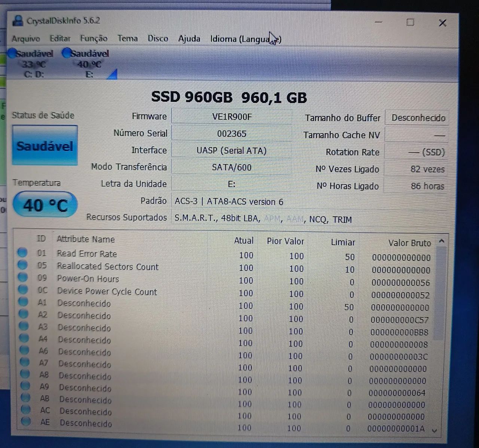Click status circle of Reallocated Sectors Count row
Screen dimensions: 479x448
[22, 265]
